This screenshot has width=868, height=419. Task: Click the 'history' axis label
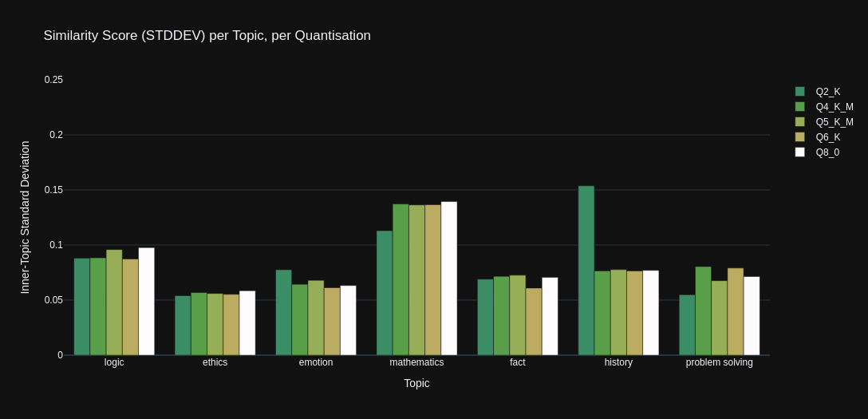tap(618, 362)
